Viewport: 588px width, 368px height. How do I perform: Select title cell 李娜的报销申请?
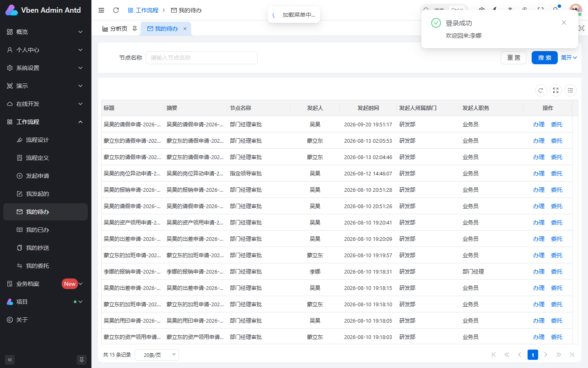(132, 272)
